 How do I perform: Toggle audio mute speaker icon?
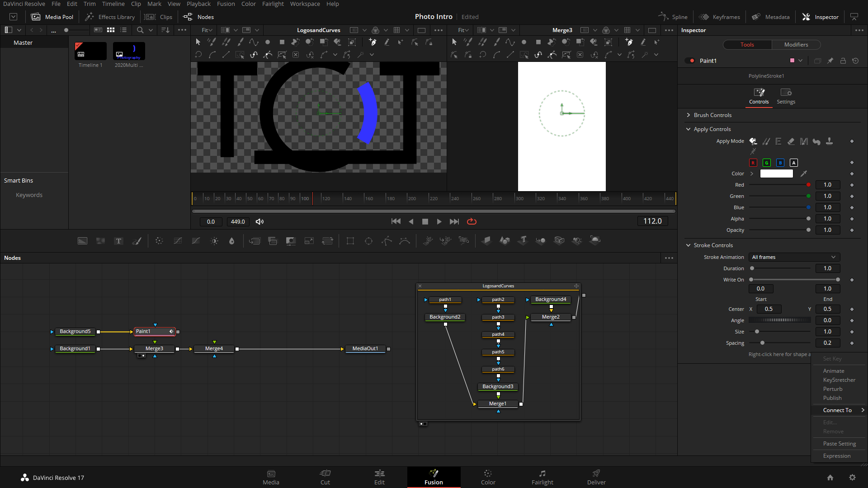259,221
